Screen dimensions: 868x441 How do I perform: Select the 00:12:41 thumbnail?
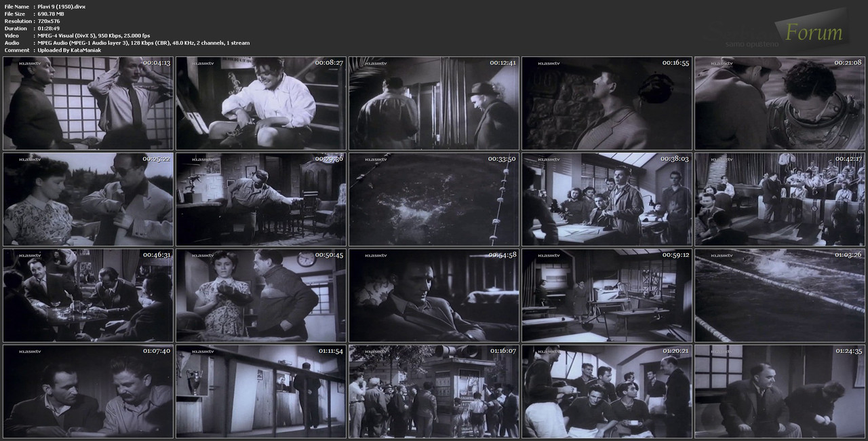tap(434, 103)
